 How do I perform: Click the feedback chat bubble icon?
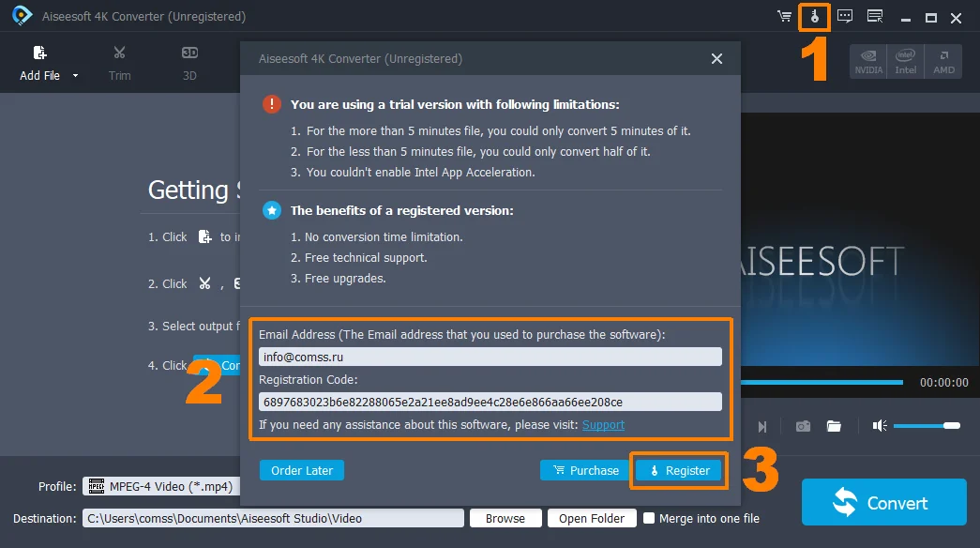pos(845,17)
